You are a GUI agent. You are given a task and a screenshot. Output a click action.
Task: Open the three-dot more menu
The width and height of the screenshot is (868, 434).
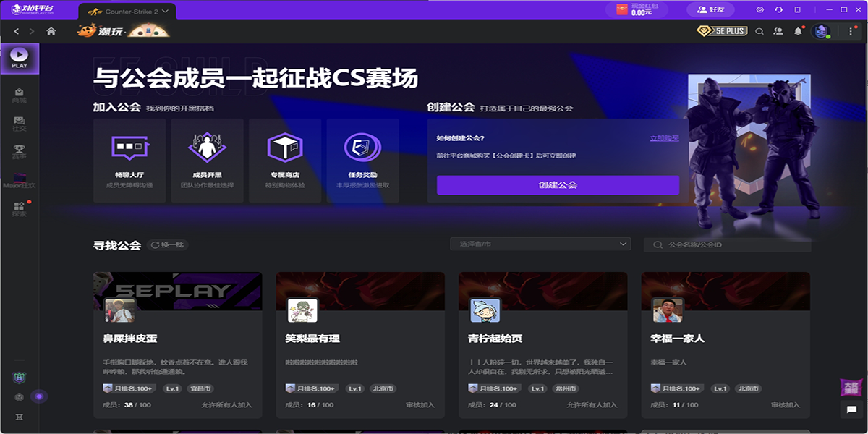(851, 31)
